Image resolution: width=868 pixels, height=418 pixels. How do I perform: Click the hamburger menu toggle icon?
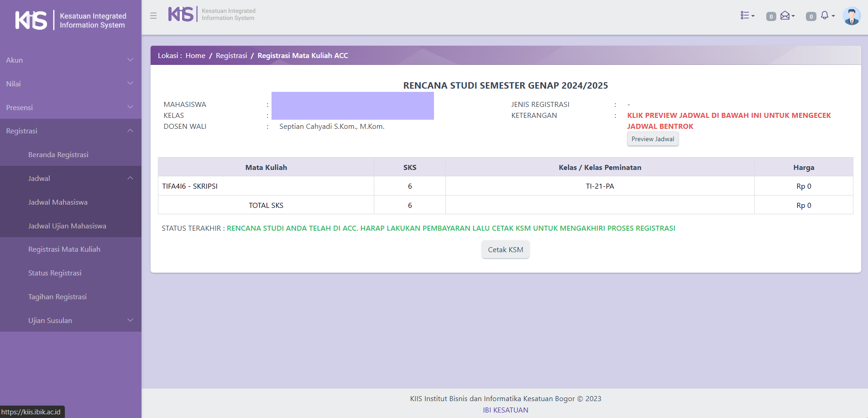coord(153,16)
